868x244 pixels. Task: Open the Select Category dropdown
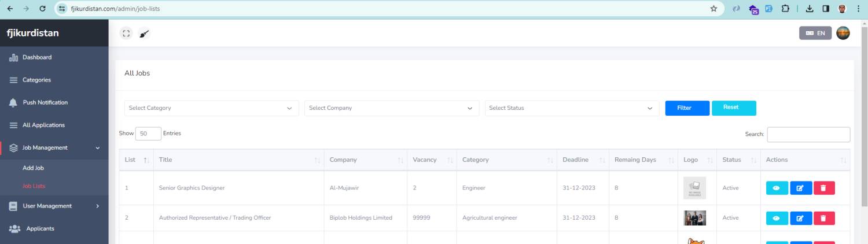click(211, 108)
